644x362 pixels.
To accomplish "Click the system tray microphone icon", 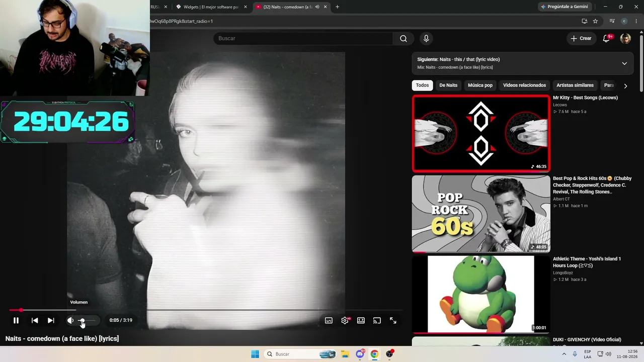I will (575, 354).
